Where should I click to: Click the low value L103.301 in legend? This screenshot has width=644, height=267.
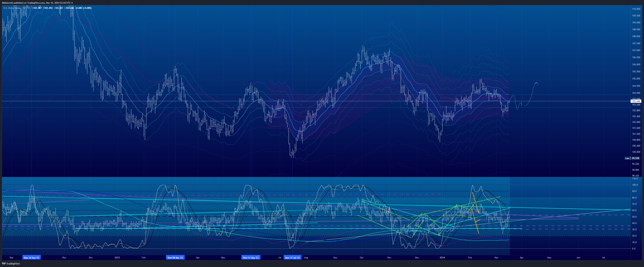tap(58, 8)
